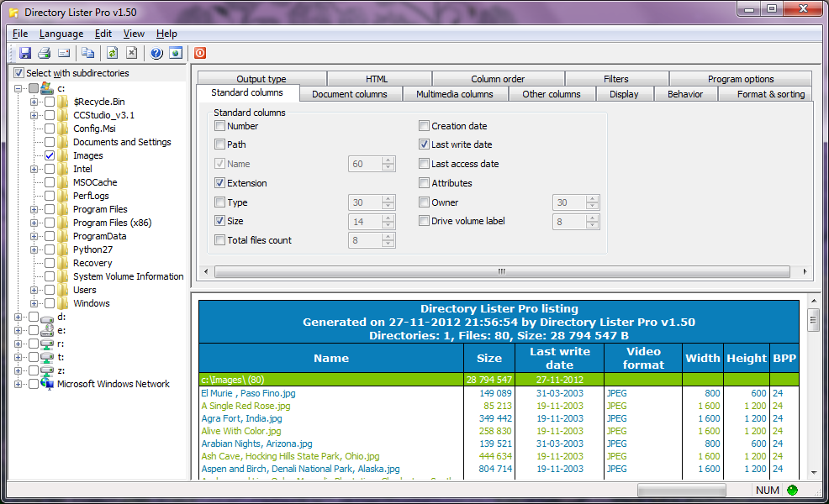Open the Language menu

(x=61, y=34)
